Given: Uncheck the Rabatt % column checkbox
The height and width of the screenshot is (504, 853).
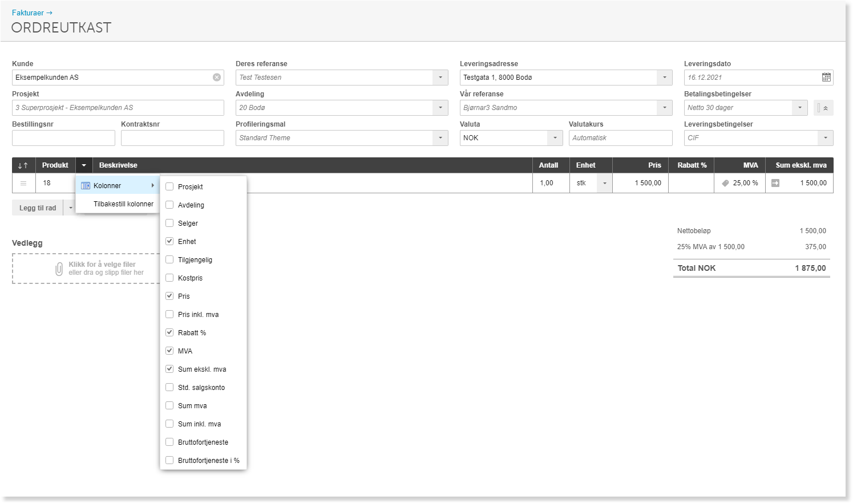Looking at the screenshot, I should coord(169,332).
